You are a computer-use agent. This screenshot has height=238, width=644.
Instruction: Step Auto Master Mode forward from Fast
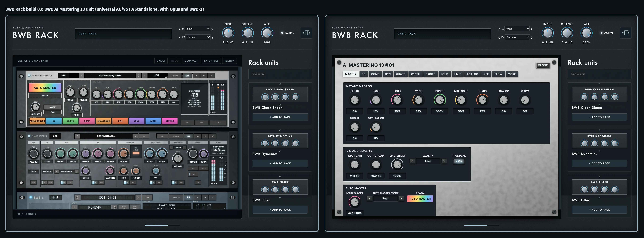coord(401,199)
